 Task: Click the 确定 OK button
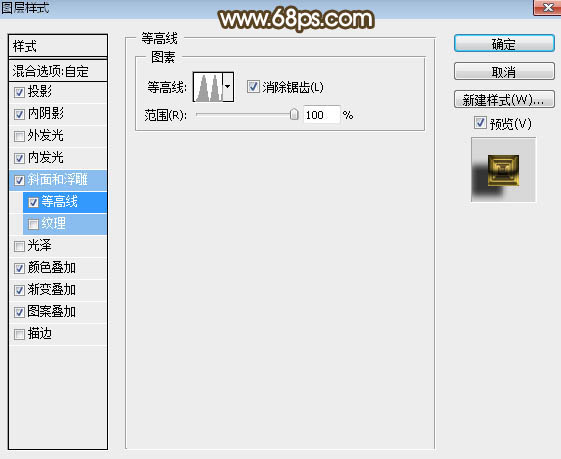point(504,44)
